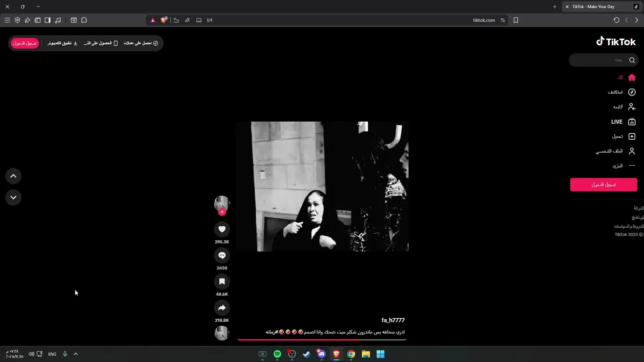644x362 pixels.
Task: Open Upload (تحميل) in the sidebar
Action: (624, 136)
